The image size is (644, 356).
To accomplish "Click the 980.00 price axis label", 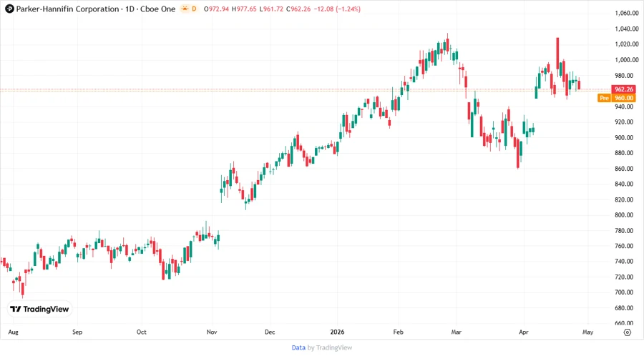I will click(x=624, y=76).
